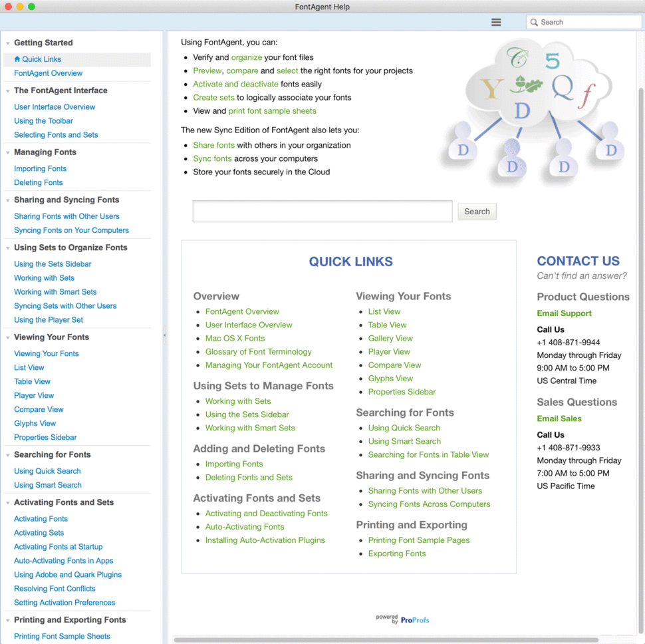Open Using the Toolbar topic
645x644 pixels.
43,121
